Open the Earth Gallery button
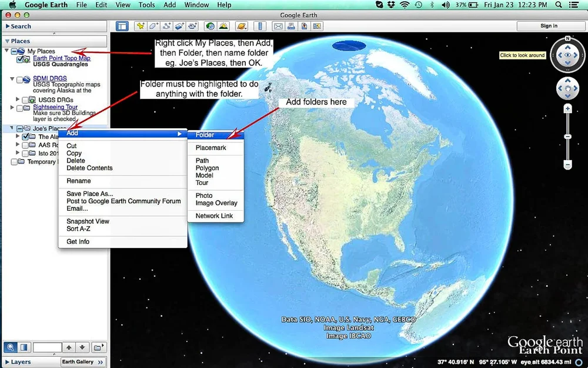Screen dimensions: 588x368 tap(83, 362)
